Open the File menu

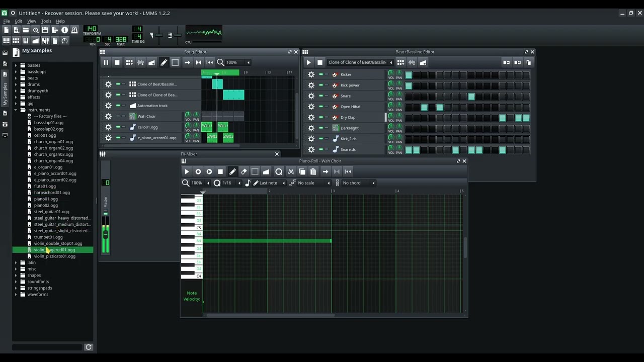7,21
